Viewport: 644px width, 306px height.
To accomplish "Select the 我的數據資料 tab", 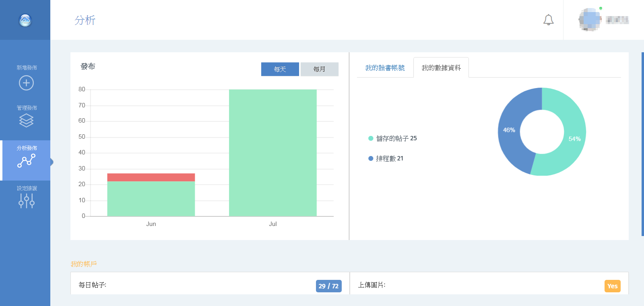I will (x=441, y=68).
